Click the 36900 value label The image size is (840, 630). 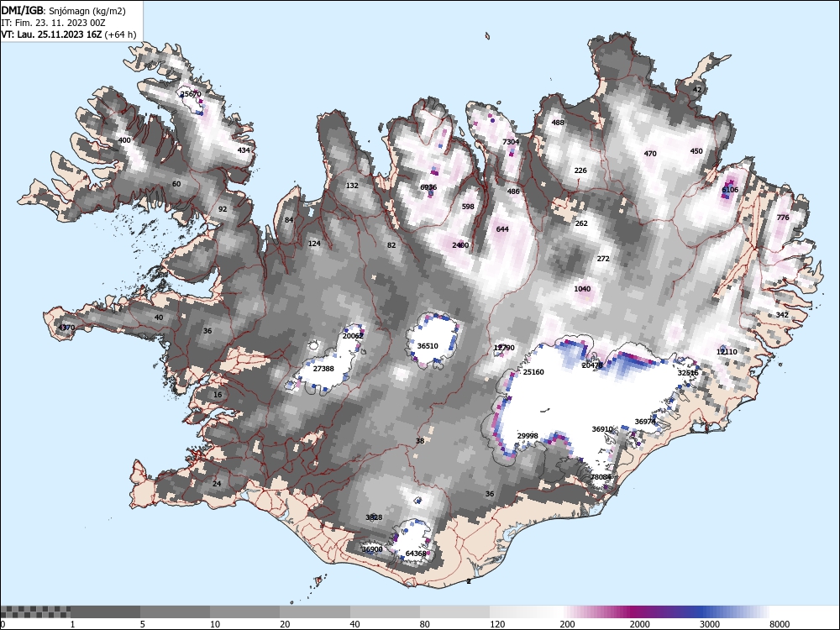point(372,549)
